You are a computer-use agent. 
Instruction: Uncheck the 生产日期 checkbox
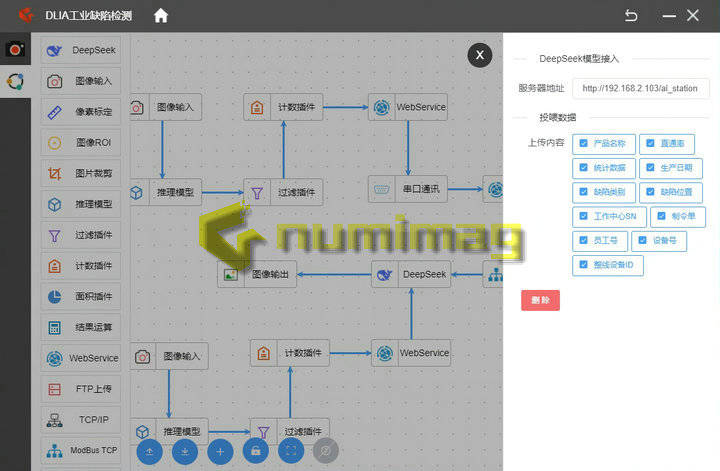click(650, 168)
